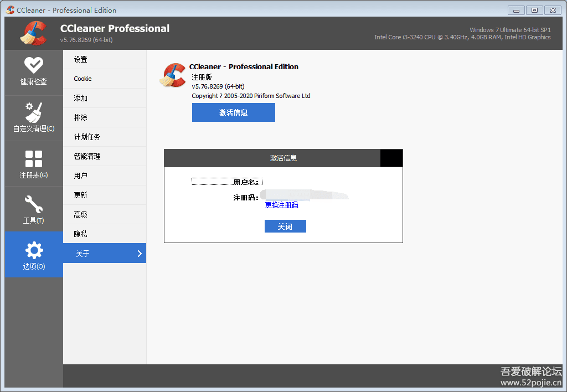This screenshot has height=392, width=567.
Task: Click the Windows 7 Ultimate 64-bit SP1 text
Action: 510,30
